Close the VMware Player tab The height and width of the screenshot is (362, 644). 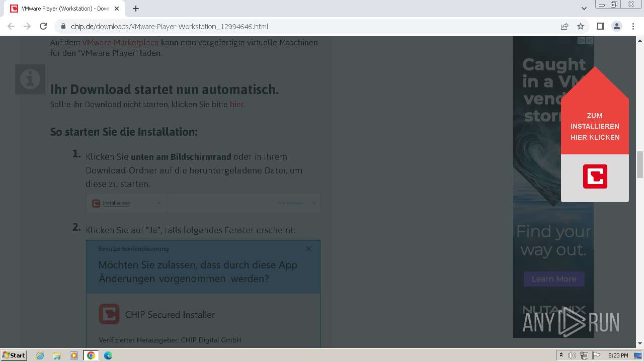117,9
